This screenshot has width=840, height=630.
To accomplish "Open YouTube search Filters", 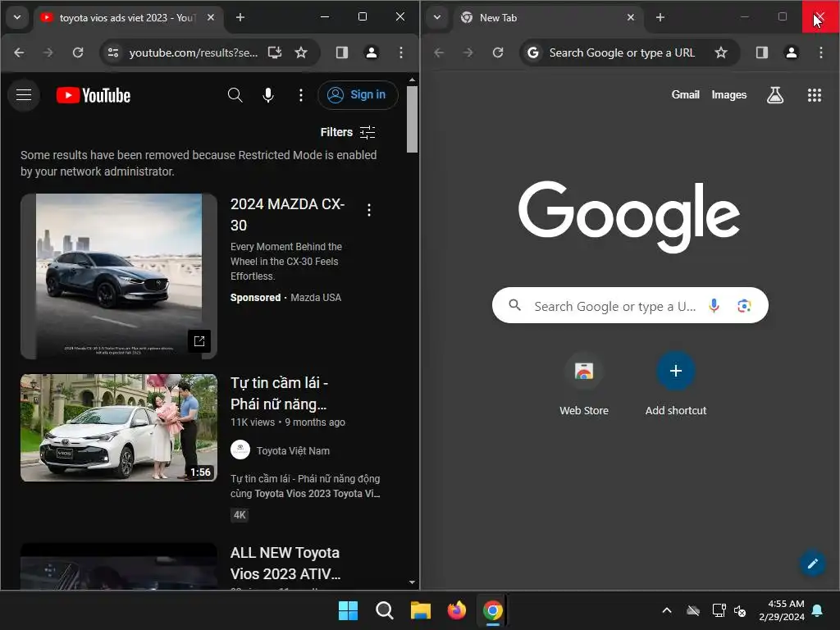I will (348, 132).
